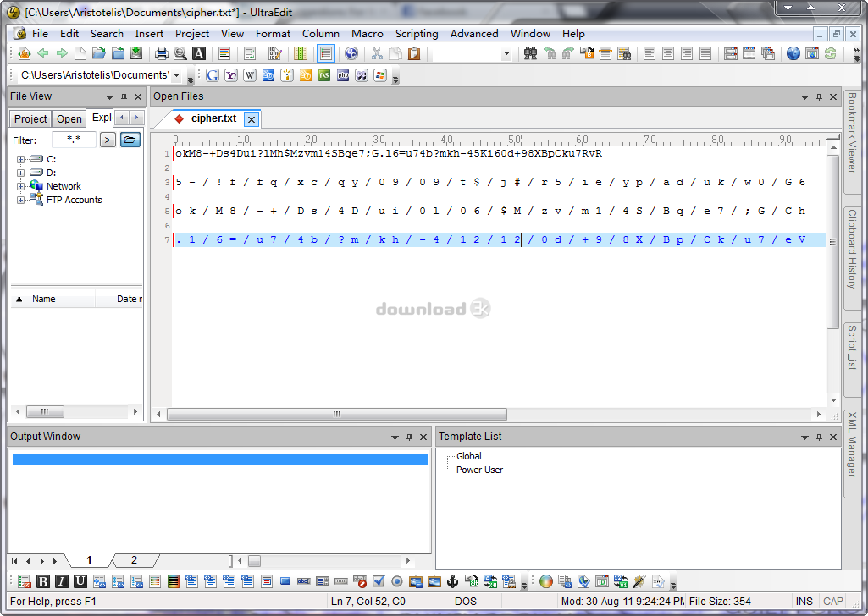This screenshot has width=868, height=616.
Task: Click the green refresh arrows icon
Action: 831,53
